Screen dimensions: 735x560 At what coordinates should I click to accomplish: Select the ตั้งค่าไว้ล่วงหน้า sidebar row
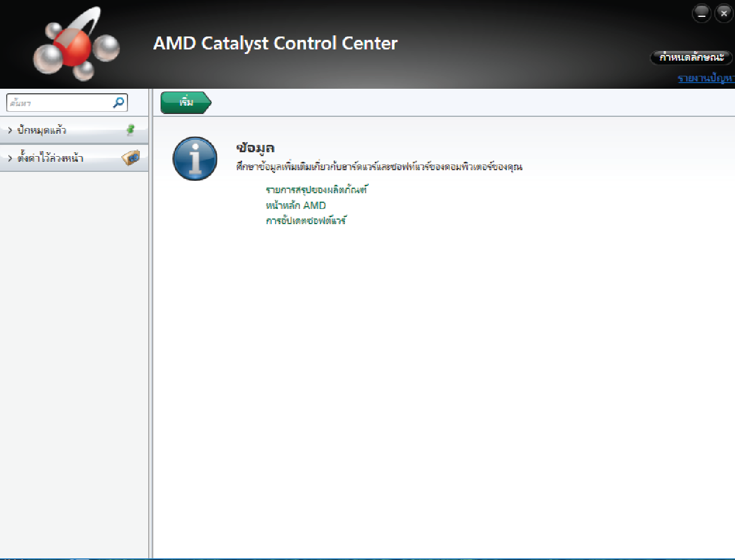click(x=74, y=158)
